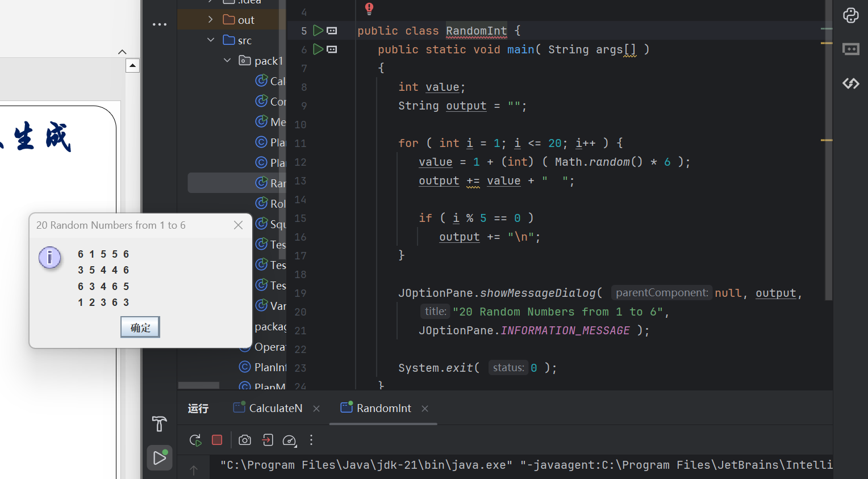868x479 pixels.
Task: Click line number 13 in the gutter
Action: pyautogui.click(x=300, y=180)
